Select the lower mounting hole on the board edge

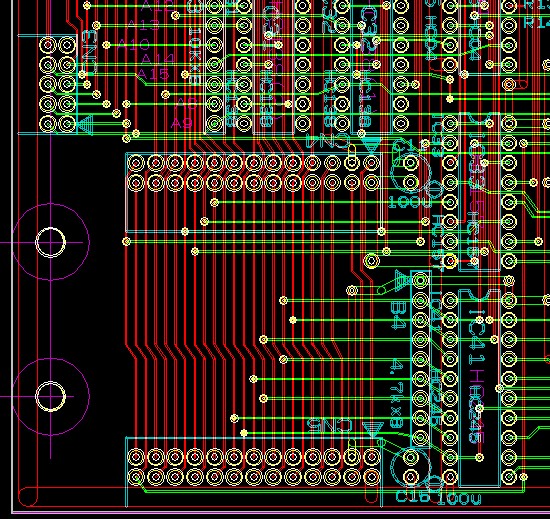tap(51, 396)
